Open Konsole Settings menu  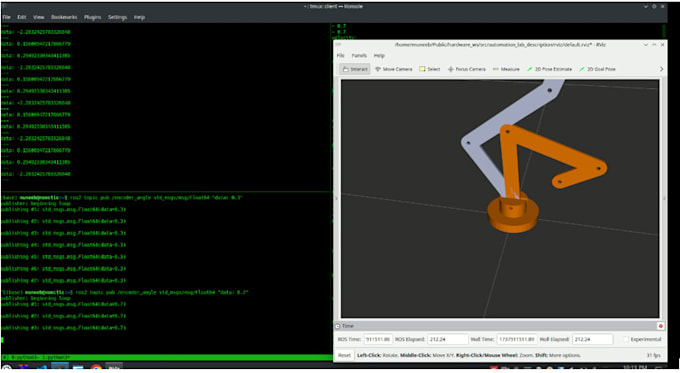(117, 17)
